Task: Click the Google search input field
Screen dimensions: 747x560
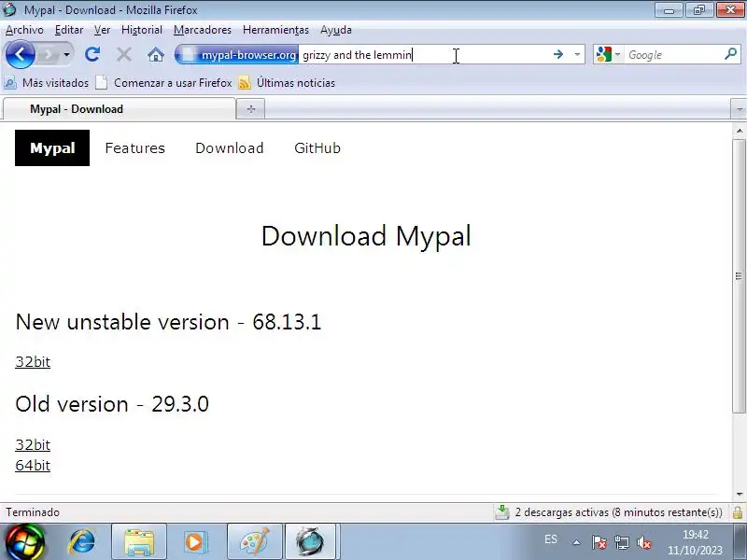Action: (x=673, y=55)
